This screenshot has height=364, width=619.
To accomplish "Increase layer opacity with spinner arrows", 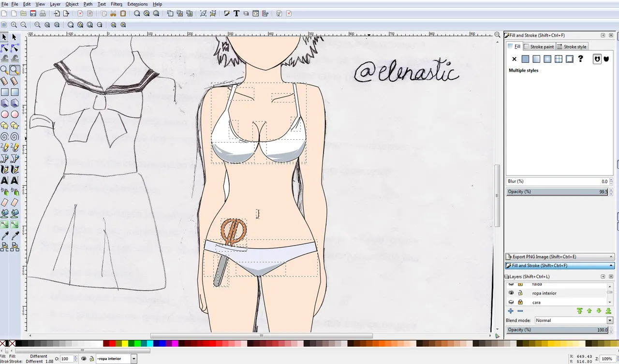I will click(611, 327).
